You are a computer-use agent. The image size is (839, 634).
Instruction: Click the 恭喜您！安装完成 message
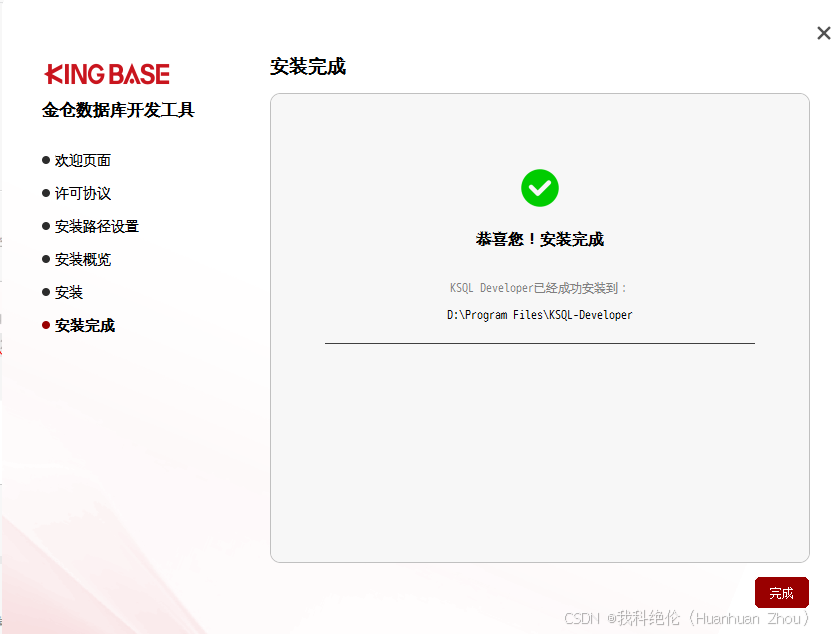(x=539, y=239)
